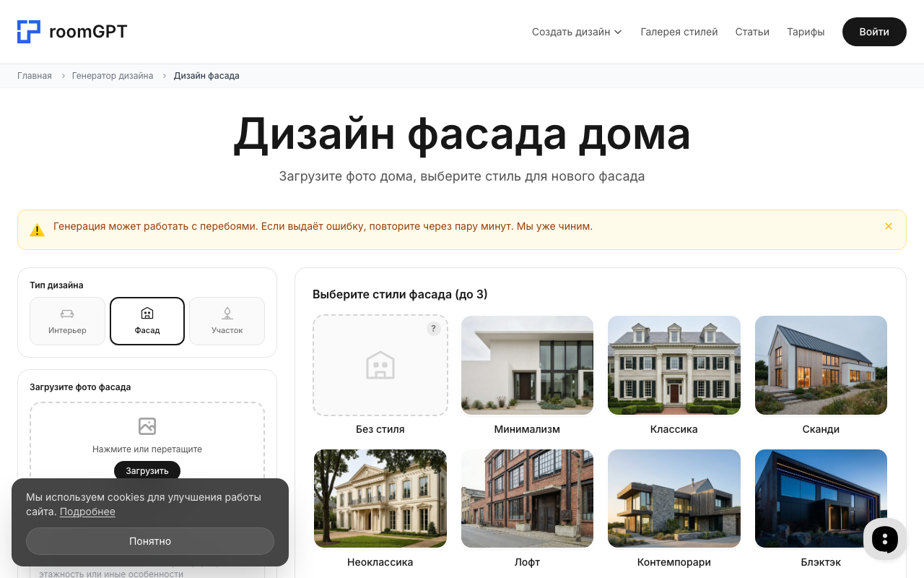
Task: Click the help question mark on Без стиля
Action: coord(433,329)
